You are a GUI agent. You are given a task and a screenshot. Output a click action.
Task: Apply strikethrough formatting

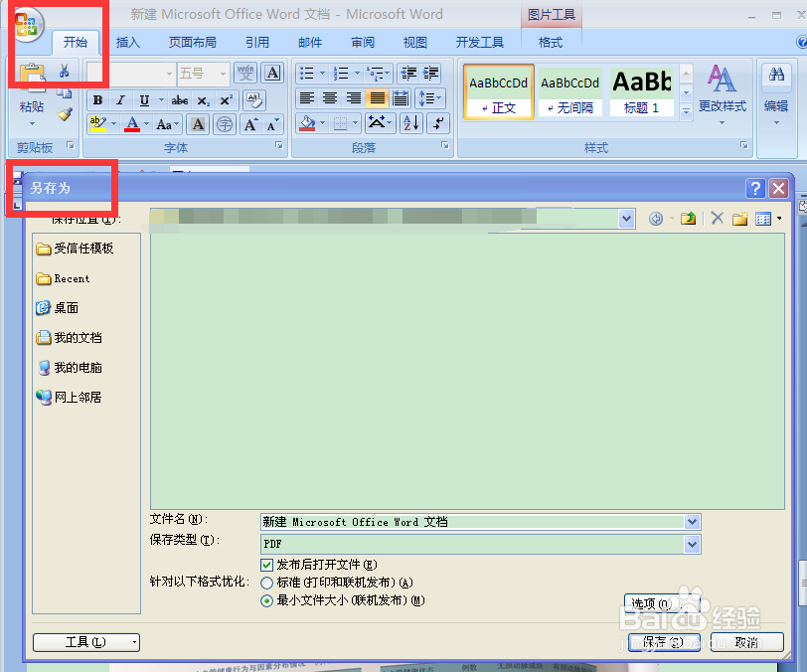pyautogui.click(x=181, y=101)
